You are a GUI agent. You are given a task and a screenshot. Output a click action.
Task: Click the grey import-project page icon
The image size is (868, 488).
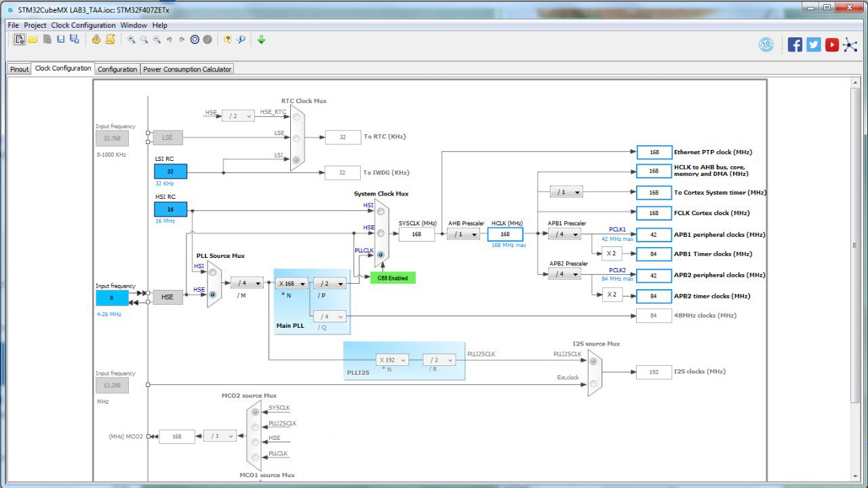click(47, 39)
